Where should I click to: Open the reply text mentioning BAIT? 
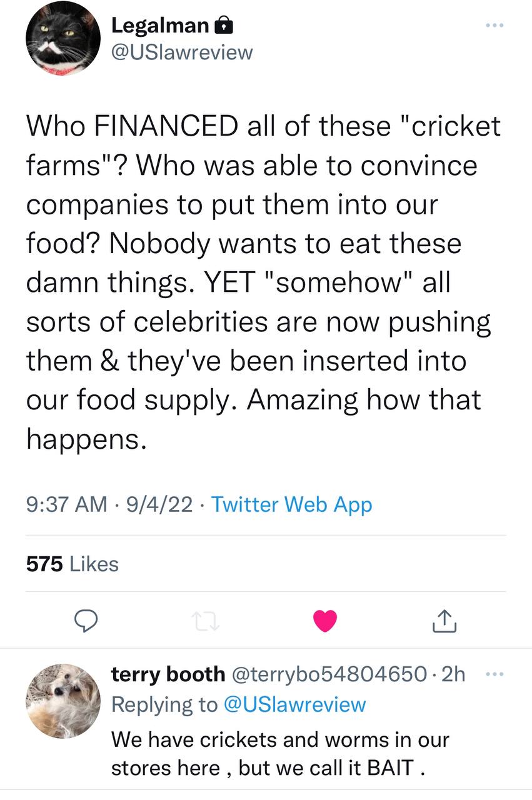point(280,754)
